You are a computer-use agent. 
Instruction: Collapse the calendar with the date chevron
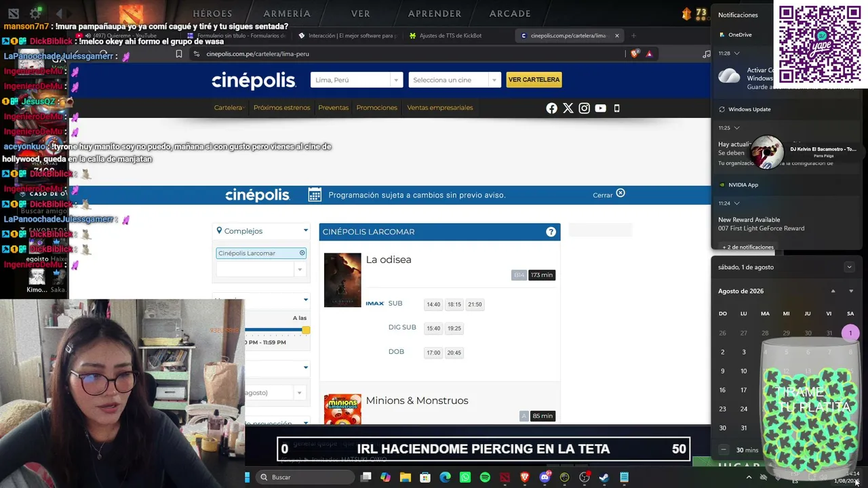pos(849,267)
